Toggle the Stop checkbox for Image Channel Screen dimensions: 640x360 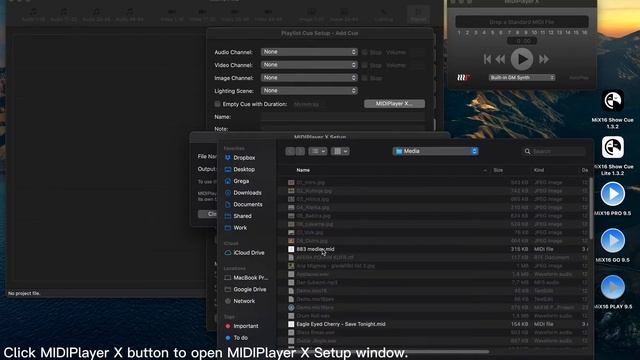tap(365, 78)
